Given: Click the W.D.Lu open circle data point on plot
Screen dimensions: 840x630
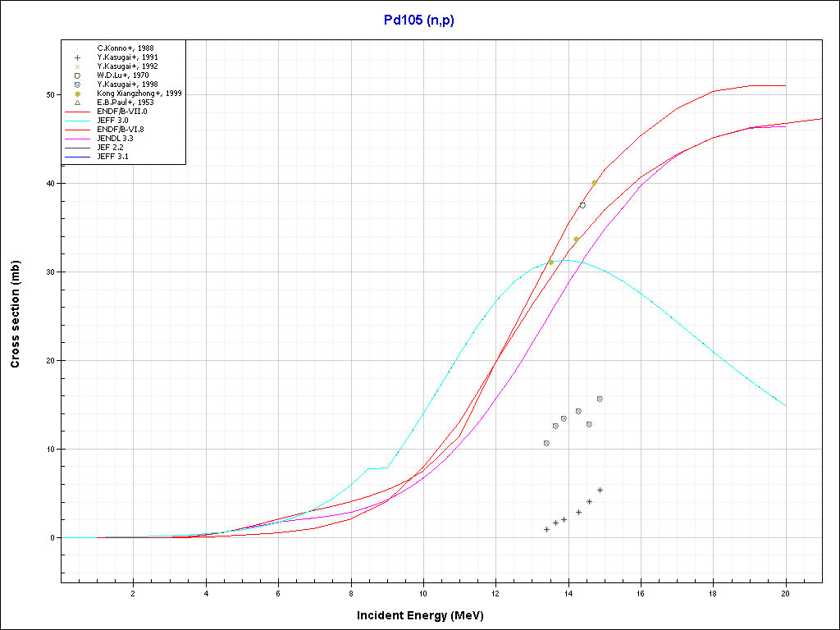Looking at the screenshot, I should coord(582,205).
